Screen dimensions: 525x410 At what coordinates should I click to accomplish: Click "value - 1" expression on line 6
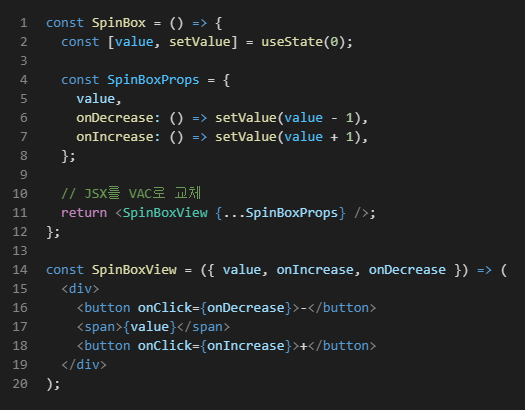[x=318, y=118]
